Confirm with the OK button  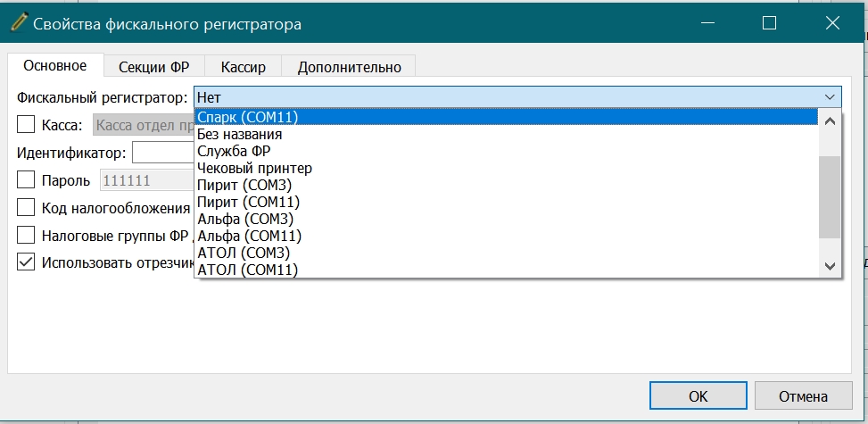698,396
